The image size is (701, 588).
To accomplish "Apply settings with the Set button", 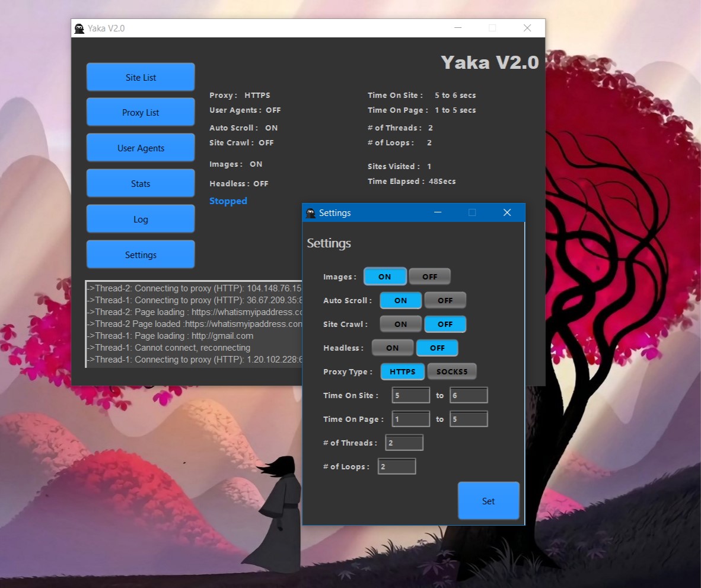I will click(x=488, y=501).
